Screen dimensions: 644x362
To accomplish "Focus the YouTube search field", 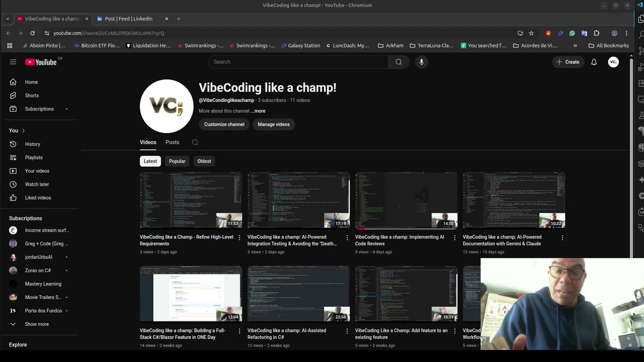I will [x=298, y=62].
